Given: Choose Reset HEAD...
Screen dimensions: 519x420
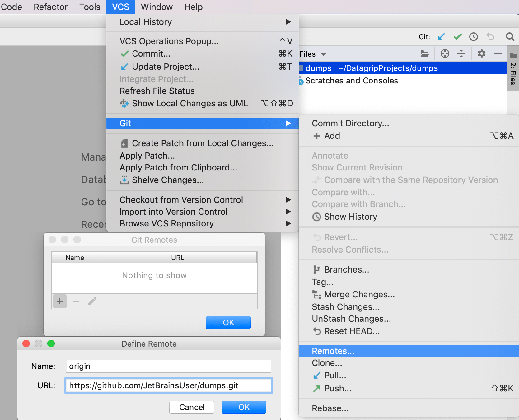Looking at the screenshot, I should click(409, 331).
